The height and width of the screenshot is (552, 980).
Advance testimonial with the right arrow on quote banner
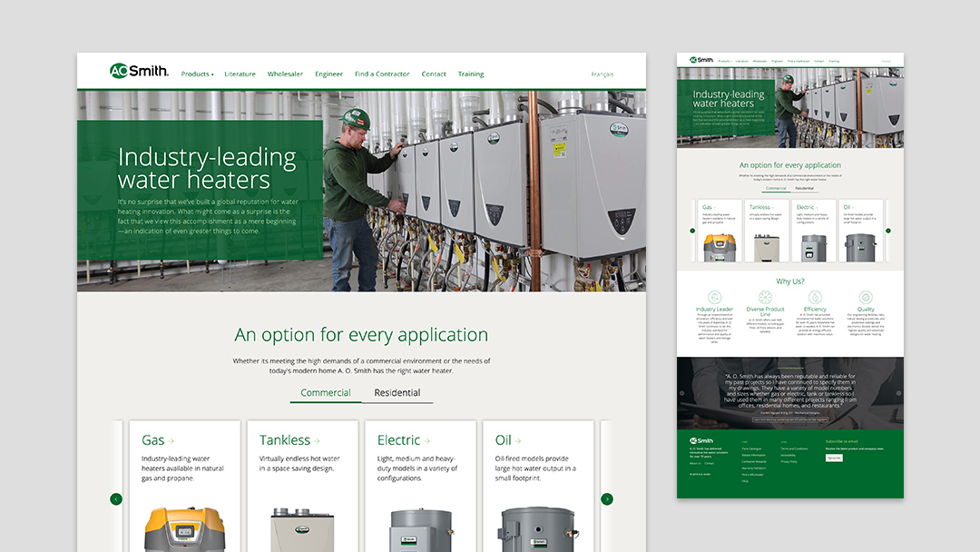point(899,393)
